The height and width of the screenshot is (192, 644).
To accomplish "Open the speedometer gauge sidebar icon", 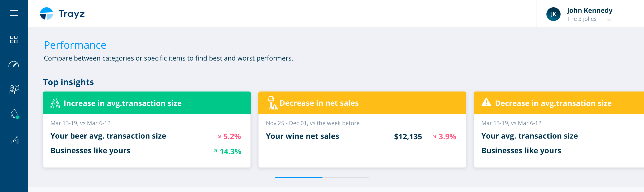I will pos(14,64).
